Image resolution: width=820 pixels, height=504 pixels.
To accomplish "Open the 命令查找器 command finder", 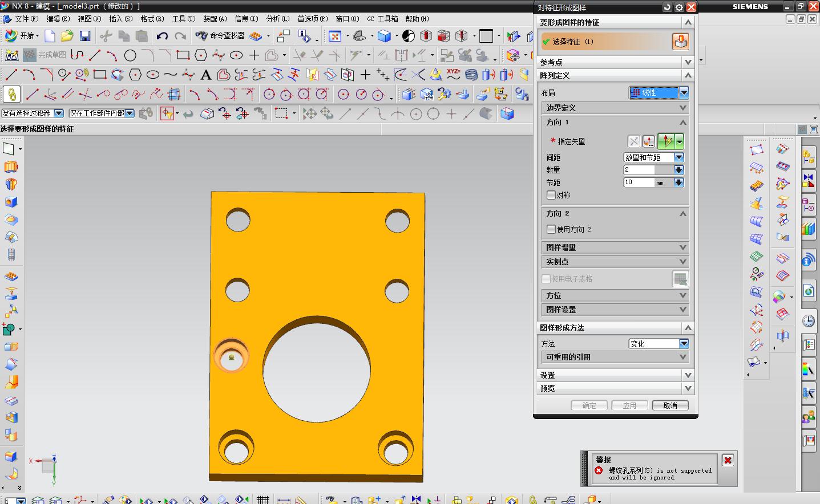I will [x=220, y=35].
